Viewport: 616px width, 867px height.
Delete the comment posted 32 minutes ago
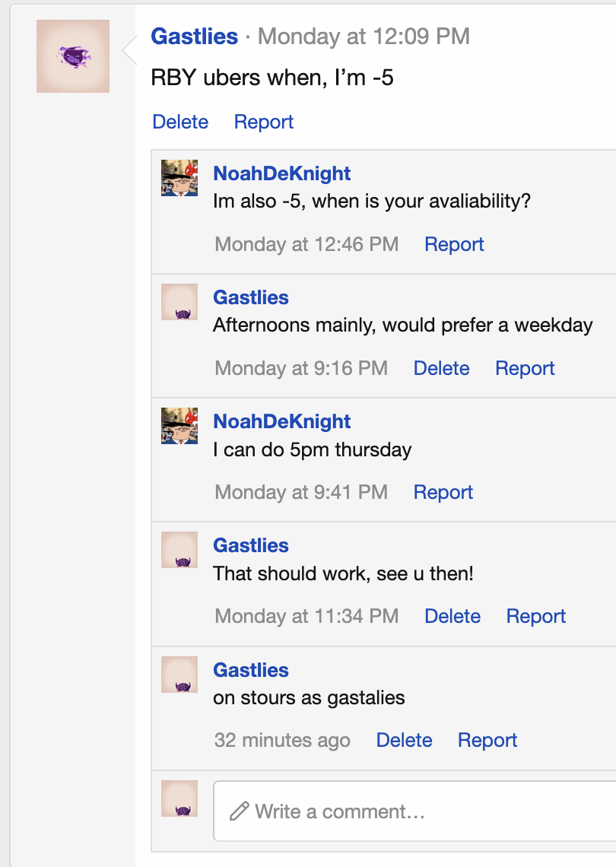tap(405, 739)
